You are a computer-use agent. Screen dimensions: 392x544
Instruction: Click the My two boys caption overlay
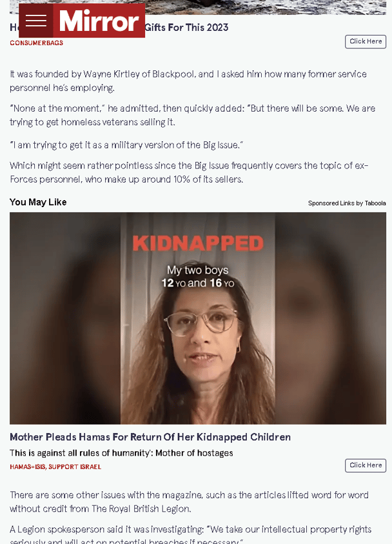(x=198, y=276)
